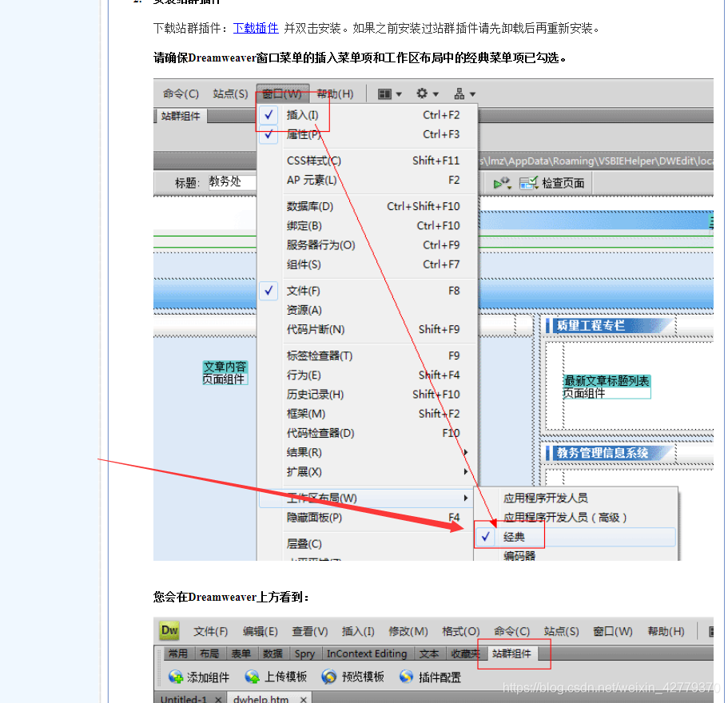Click the Dw application logo icon
The width and height of the screenshot is (728, 703).
coord(169,630)
